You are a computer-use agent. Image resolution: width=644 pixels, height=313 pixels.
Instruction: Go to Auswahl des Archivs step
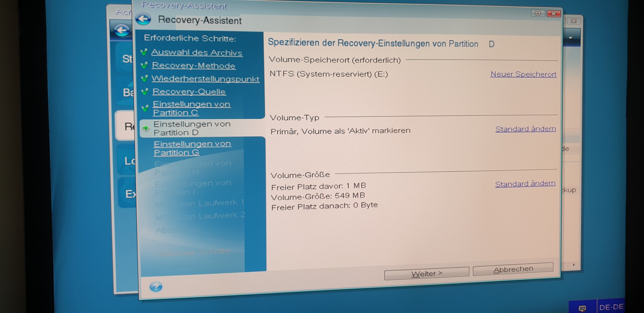pyautogui.click(x=197, y=52)
